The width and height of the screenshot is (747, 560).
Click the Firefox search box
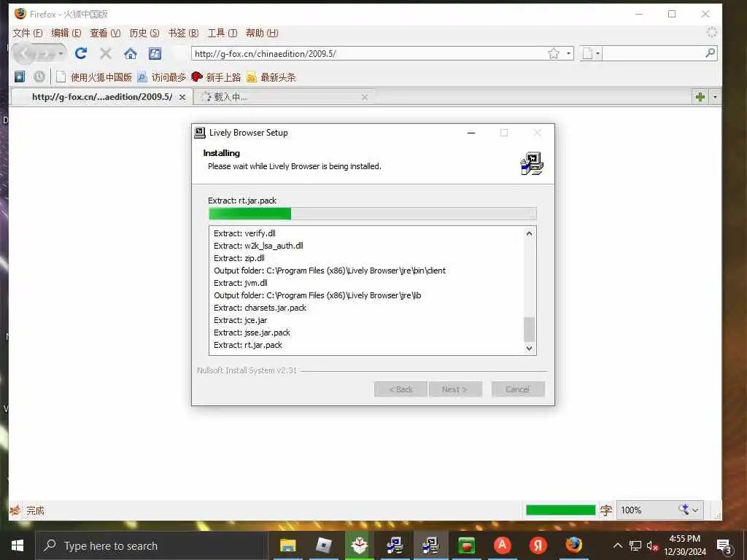point(654,53)
